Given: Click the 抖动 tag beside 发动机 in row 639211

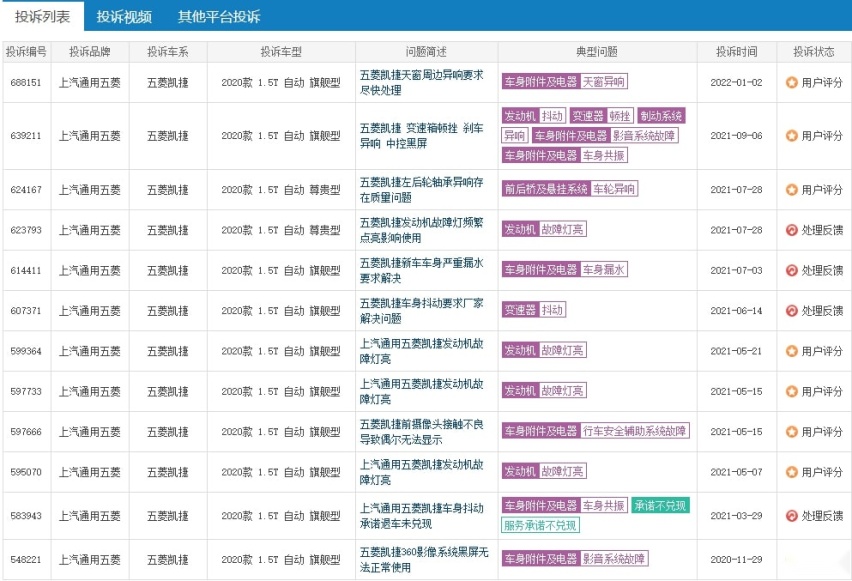Looking at the screenshot, I should 552,116.
